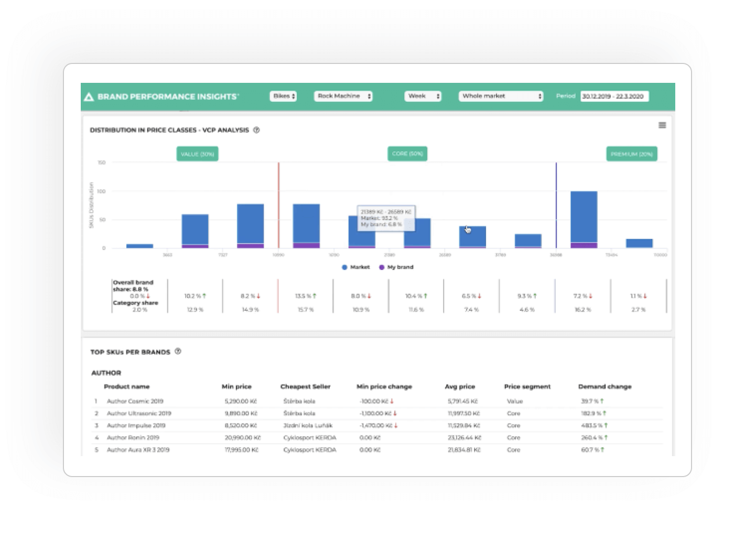Click the help icon beside VCP Analysis title

tap(256, 130)
